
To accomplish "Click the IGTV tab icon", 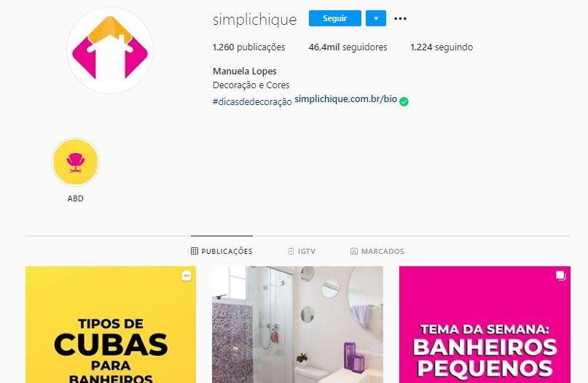I will [291, 251].
